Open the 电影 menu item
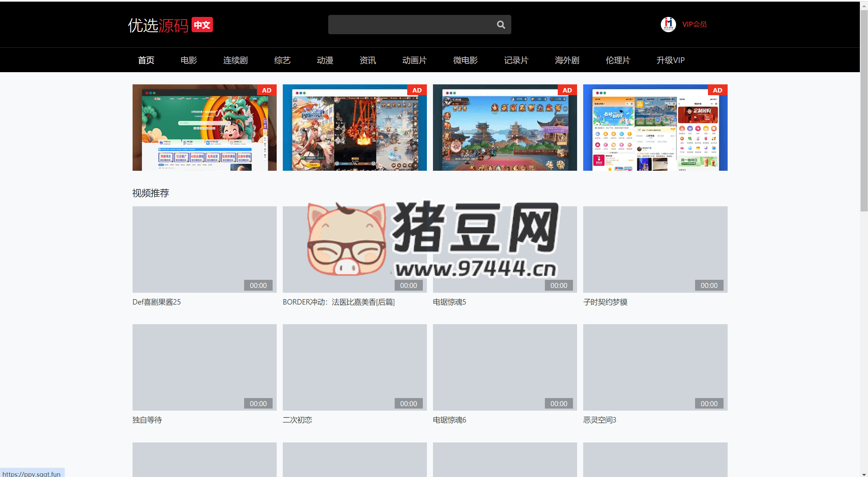Viewport: 868px width, 477px height. (x=189, y=60)
